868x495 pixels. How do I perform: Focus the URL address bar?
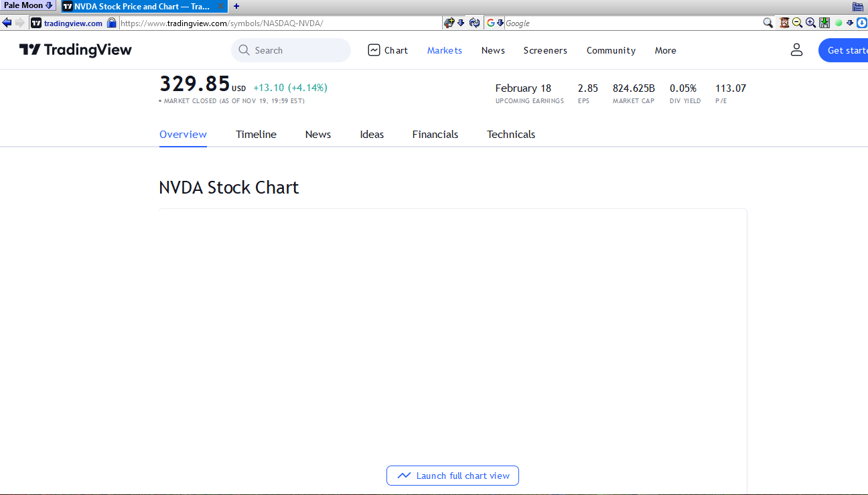point(280,23)
